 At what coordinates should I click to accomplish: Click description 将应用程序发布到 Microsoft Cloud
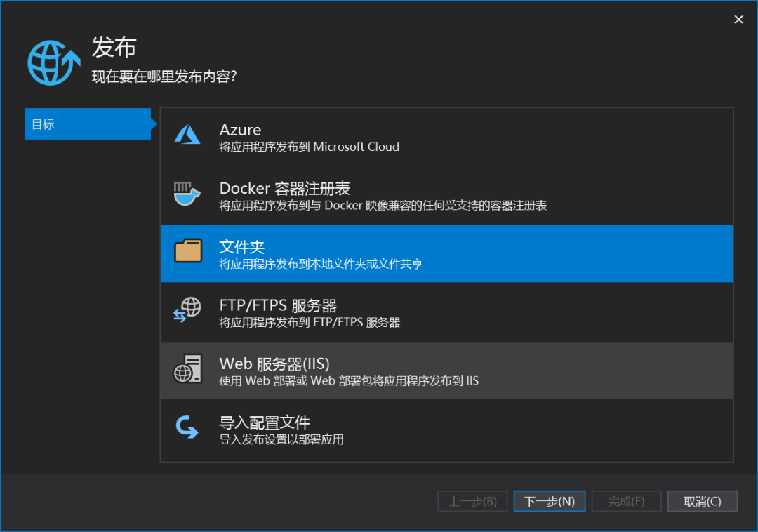coord(310,147)
